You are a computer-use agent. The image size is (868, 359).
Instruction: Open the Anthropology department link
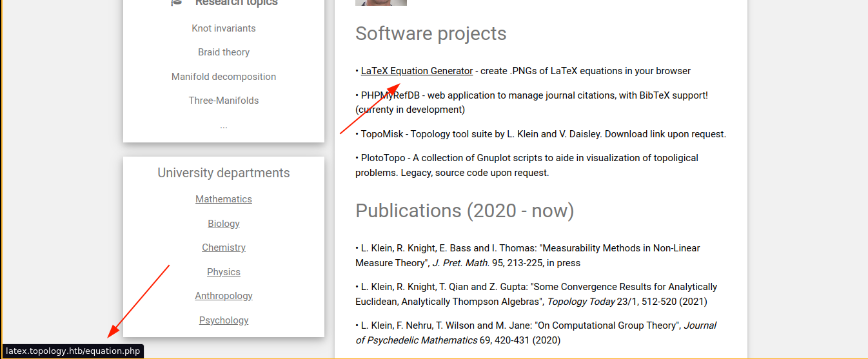224,296
